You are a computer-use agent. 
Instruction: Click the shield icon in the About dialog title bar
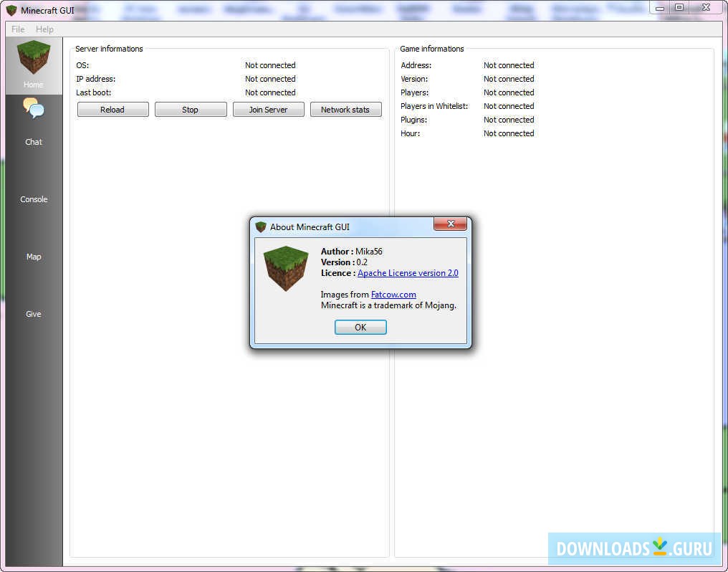[x=261, y=227]
